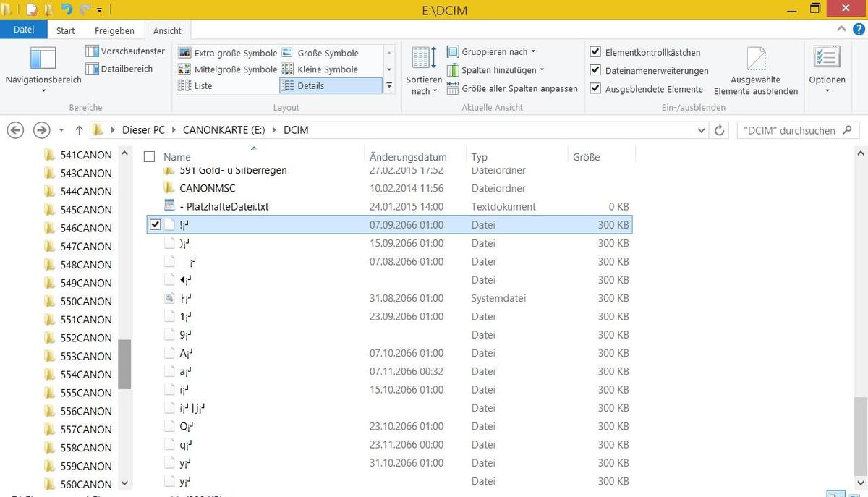Open the address bar history dropdown
The width and height of the screenshot is (868, 497).
[x=701, y=130]
